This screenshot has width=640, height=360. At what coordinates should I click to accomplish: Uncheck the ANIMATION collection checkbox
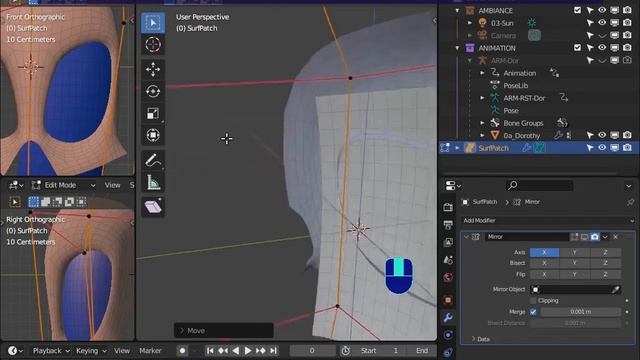coord(577,48)
